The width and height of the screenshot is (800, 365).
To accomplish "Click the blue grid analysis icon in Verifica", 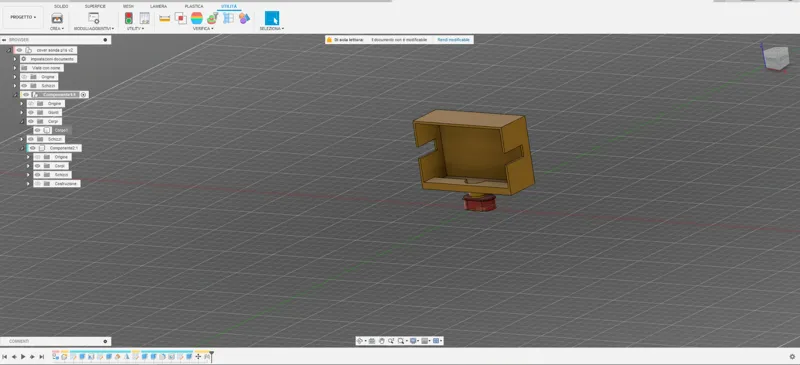I will (x=229, y=18).
